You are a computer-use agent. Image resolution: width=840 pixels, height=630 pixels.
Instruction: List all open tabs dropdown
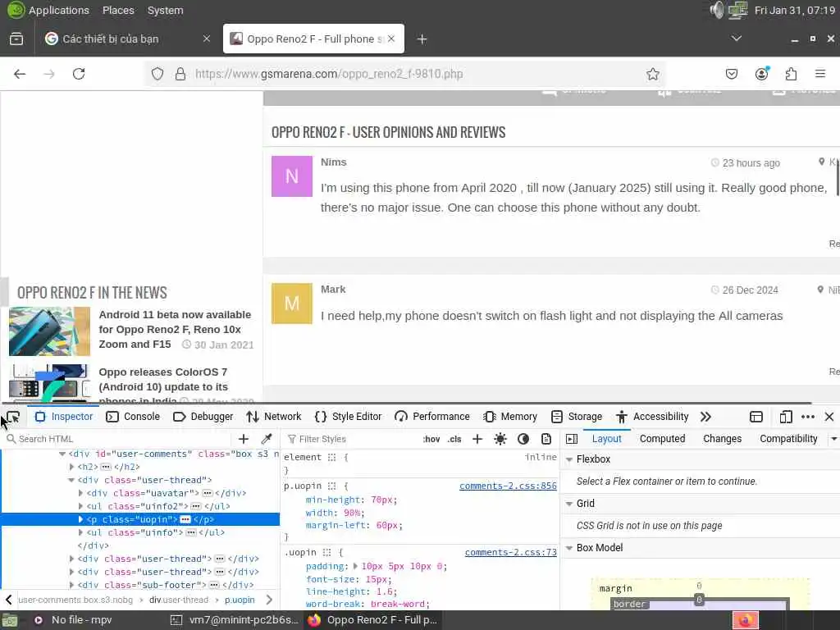737,39
